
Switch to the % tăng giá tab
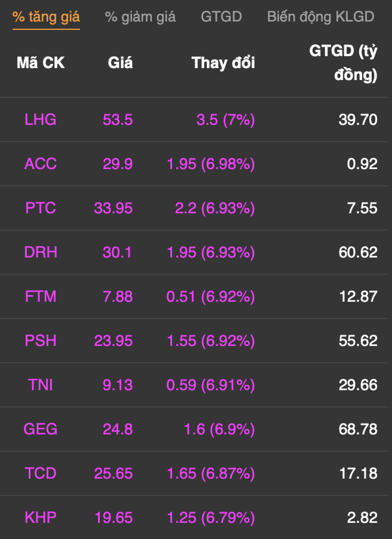point(46,17)
